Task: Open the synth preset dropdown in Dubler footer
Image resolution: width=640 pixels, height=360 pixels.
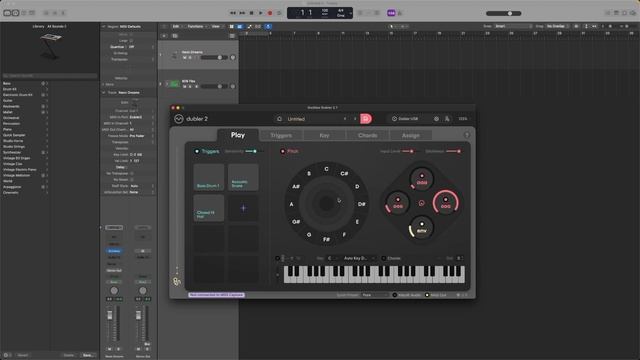Action: pyautogui.click(x=375, y=295)
